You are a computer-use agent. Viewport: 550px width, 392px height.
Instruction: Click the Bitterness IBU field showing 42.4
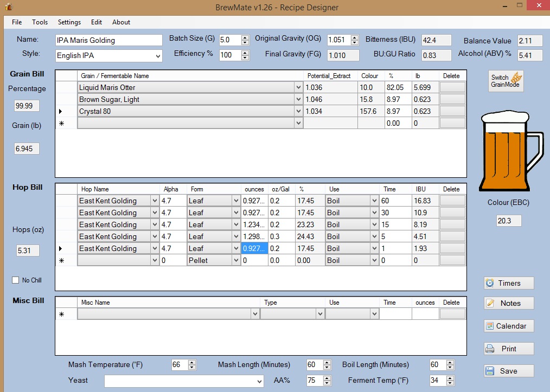point(436,40)
